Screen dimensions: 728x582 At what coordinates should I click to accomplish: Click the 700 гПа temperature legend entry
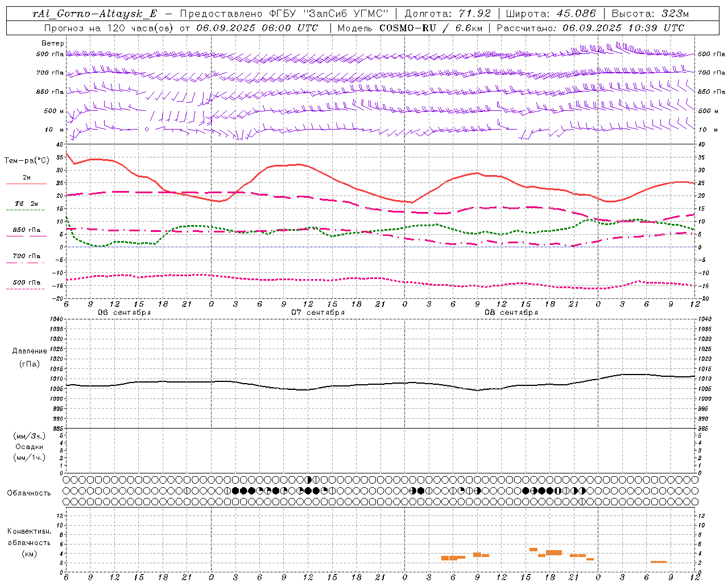26,256
